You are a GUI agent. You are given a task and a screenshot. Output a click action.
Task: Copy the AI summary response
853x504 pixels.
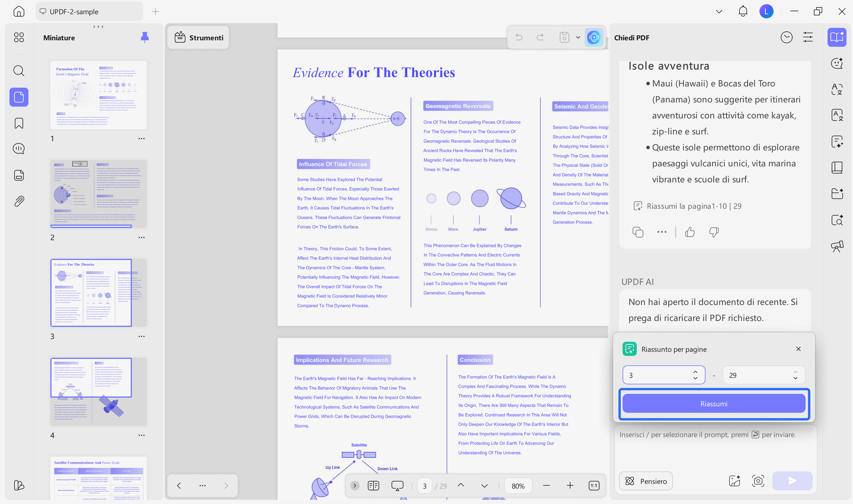click(638, 232)
